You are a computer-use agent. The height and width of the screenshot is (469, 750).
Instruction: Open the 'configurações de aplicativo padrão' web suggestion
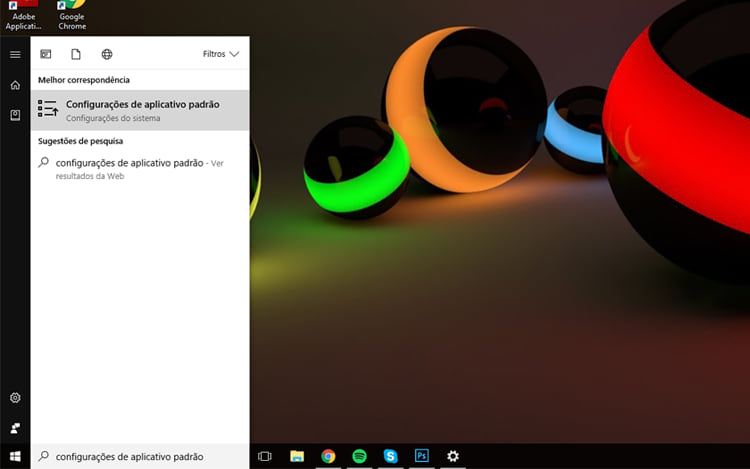(140, 169)
